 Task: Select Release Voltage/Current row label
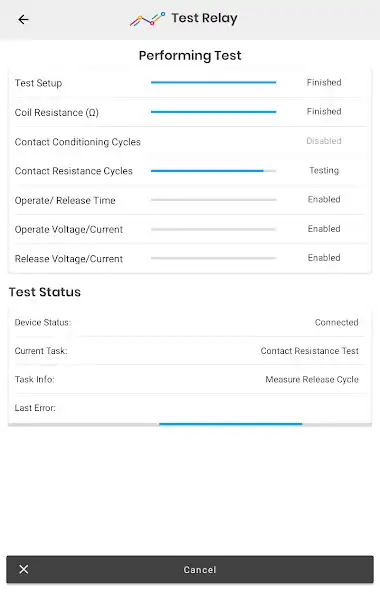(69, 259)
